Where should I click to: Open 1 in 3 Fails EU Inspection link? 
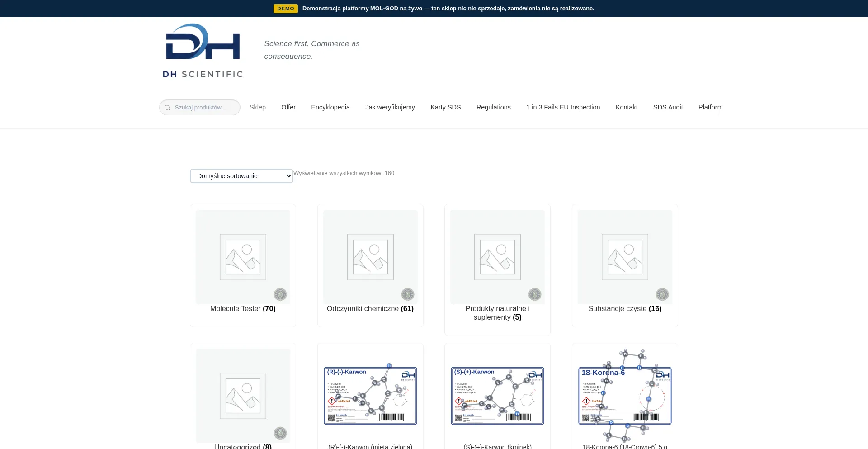pos(563,107)
